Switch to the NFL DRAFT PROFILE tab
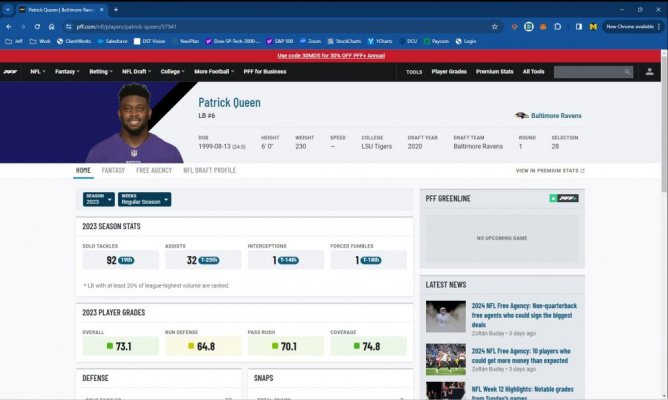 tap(209, 170)
